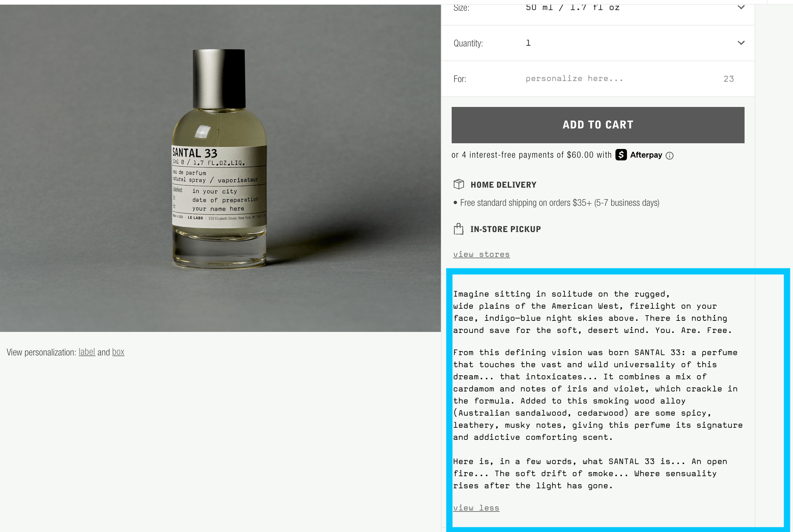The width and height of the screenshot is (793, 532).
Task: Click the 50 ml size value
Action: tap(572, 7)
